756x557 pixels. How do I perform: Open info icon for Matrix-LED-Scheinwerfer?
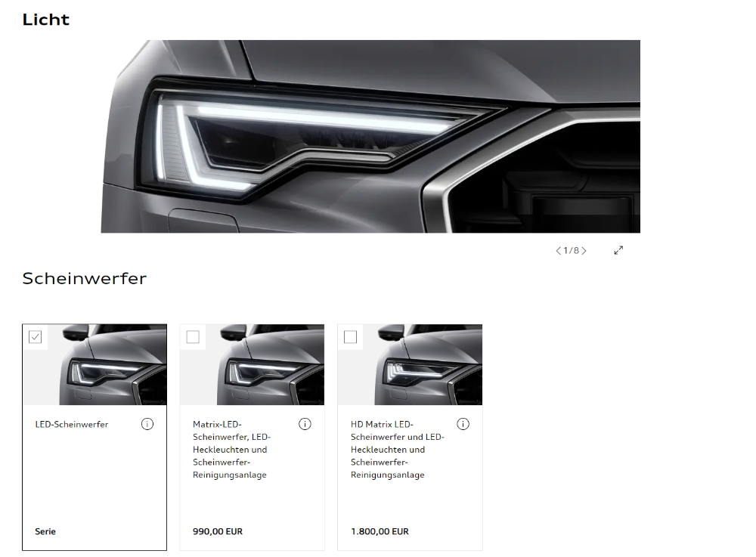tap(305, 424)
